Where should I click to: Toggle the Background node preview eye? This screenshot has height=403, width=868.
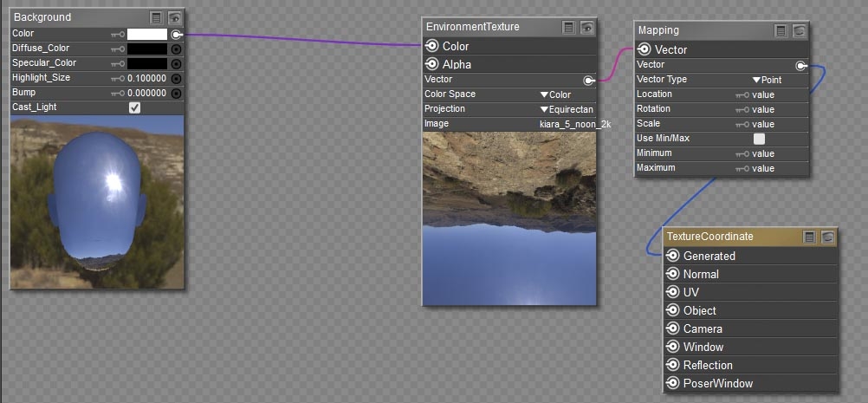175,17
